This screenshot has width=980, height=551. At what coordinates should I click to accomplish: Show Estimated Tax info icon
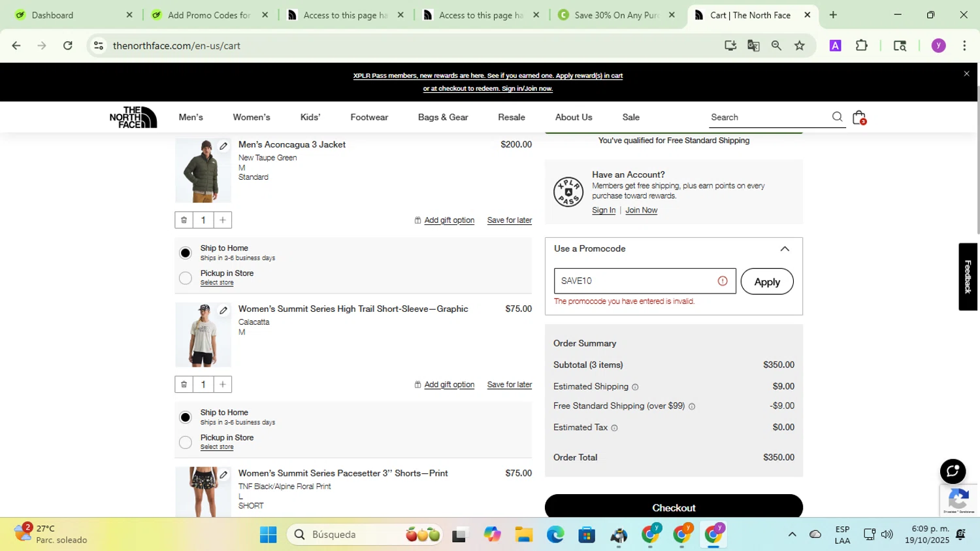point(614,428)
